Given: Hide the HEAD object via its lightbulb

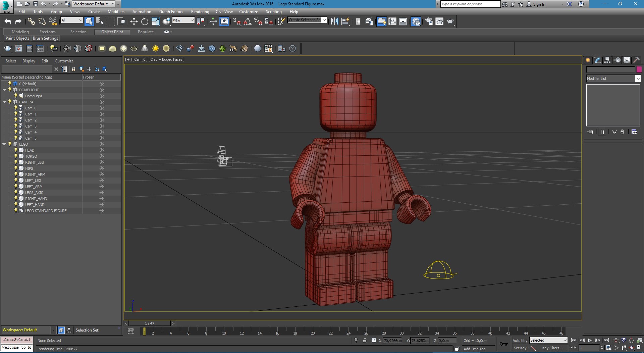Looking at the screenshot, I should [x=16, y=150].
